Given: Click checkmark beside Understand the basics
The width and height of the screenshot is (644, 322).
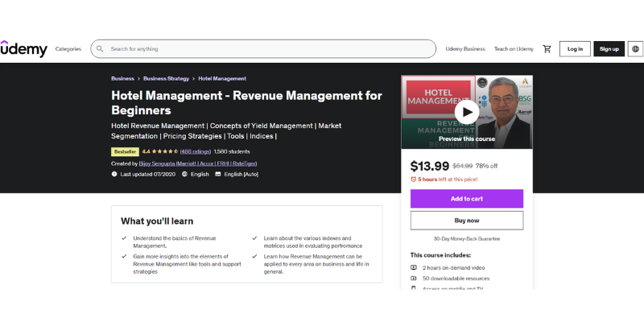Looking at the screenshot, I should coord(124,238).
